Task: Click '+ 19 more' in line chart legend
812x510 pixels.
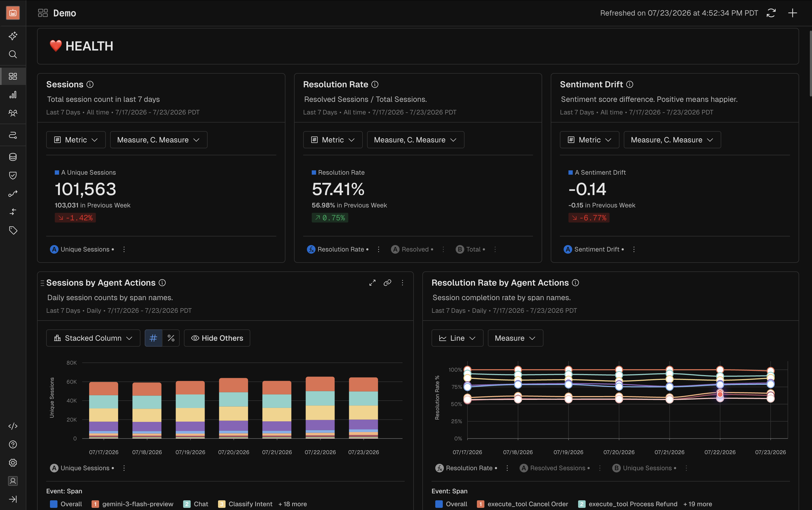Action: 697,504
